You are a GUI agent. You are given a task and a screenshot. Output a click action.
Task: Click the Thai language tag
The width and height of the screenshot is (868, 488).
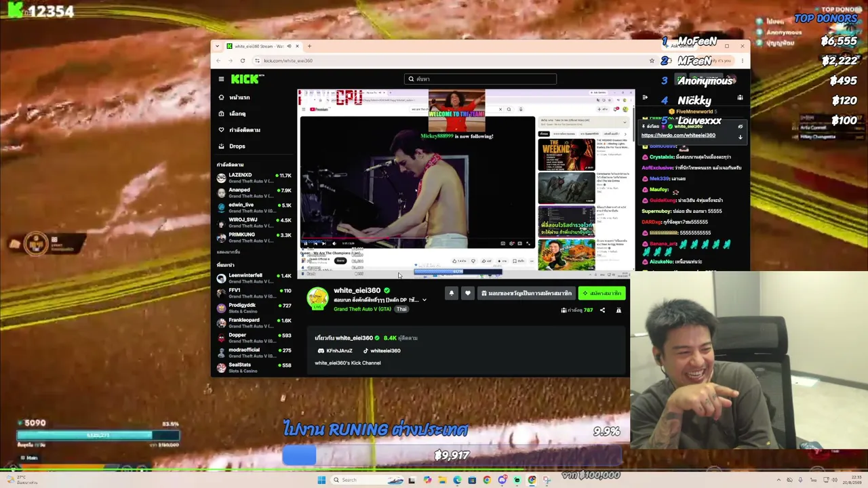[x=401, y=309]
